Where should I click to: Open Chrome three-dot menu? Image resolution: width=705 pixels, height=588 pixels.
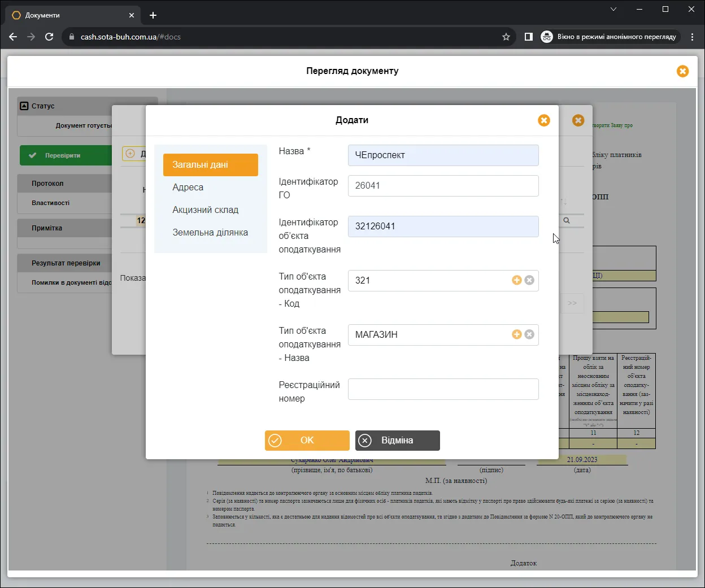coord(693,37)
